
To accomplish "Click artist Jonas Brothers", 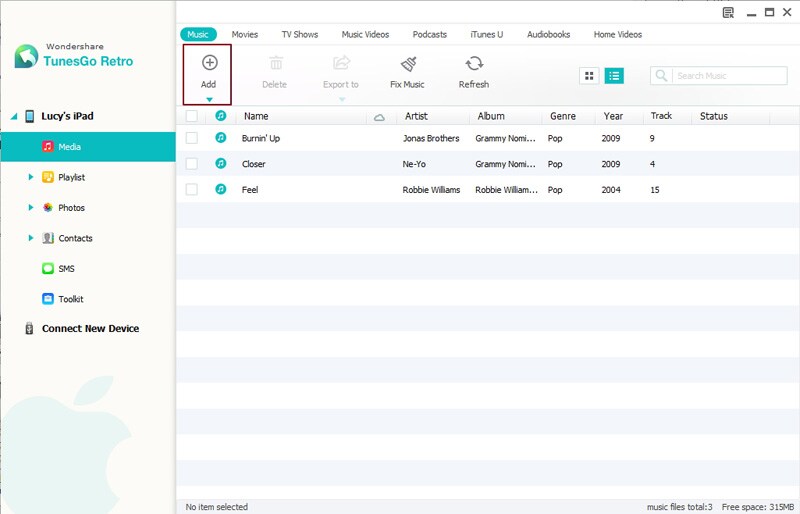I will pos(431,138).
